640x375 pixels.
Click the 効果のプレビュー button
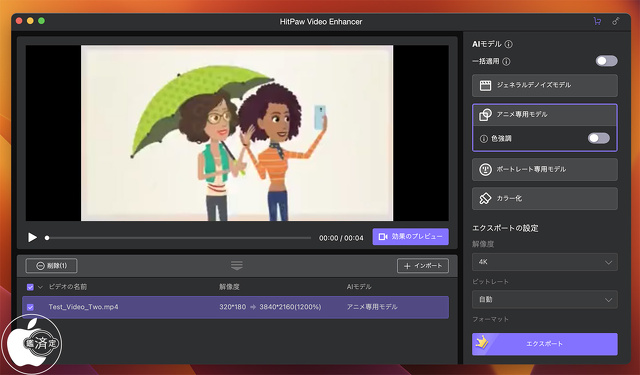pos(410,237)
